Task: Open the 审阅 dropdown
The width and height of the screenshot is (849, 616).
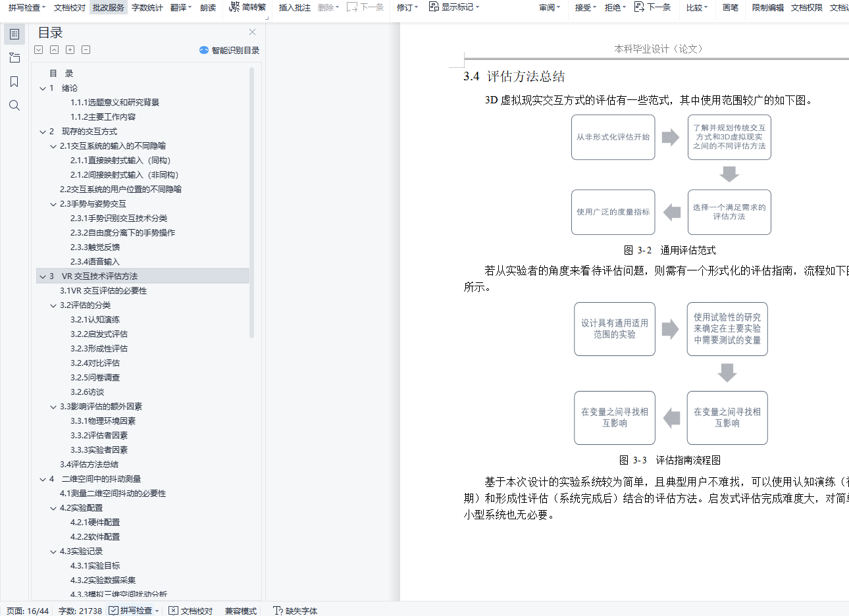Action: [550, 7]
